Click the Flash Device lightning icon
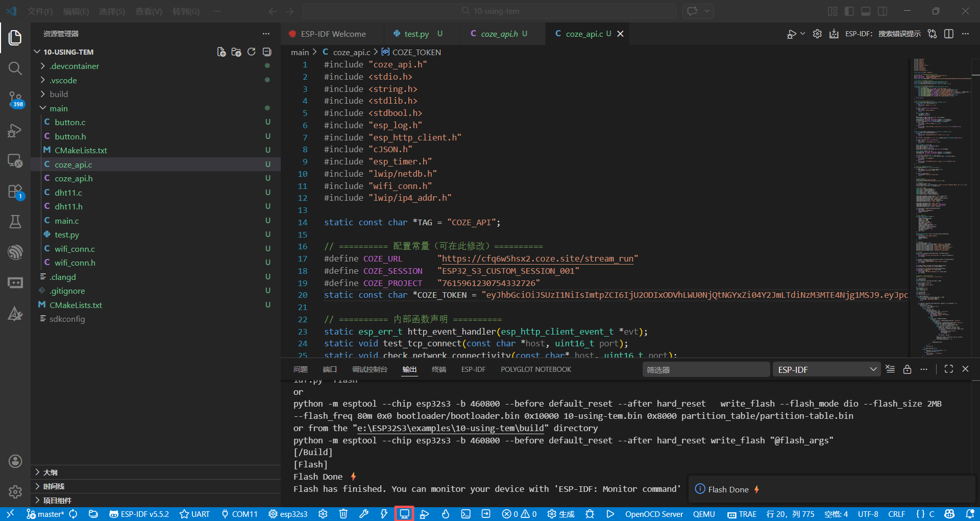Image resolution: width=980 pixels, height=521 pixels. click(x=384, y=514)
